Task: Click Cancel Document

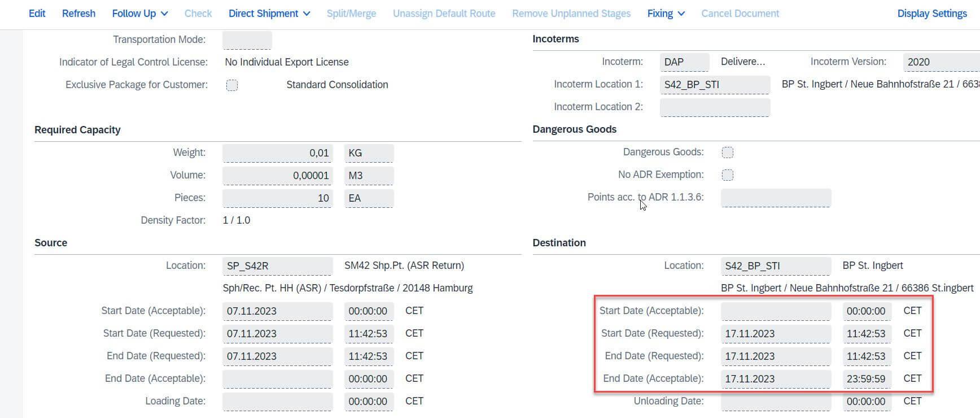Action: 740,13
